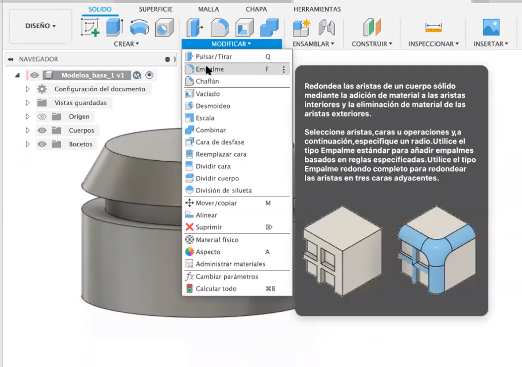The height and width of the screenshot is (367, 522).
Task: Select the Extrude tool icon
Action: tap(115, 27)
